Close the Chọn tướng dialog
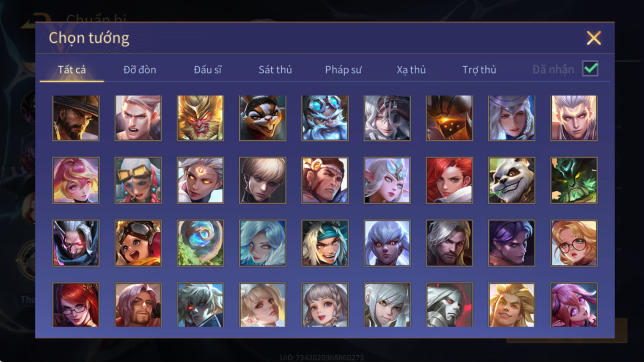The image size is (644, 362). [x=594, y=38]
